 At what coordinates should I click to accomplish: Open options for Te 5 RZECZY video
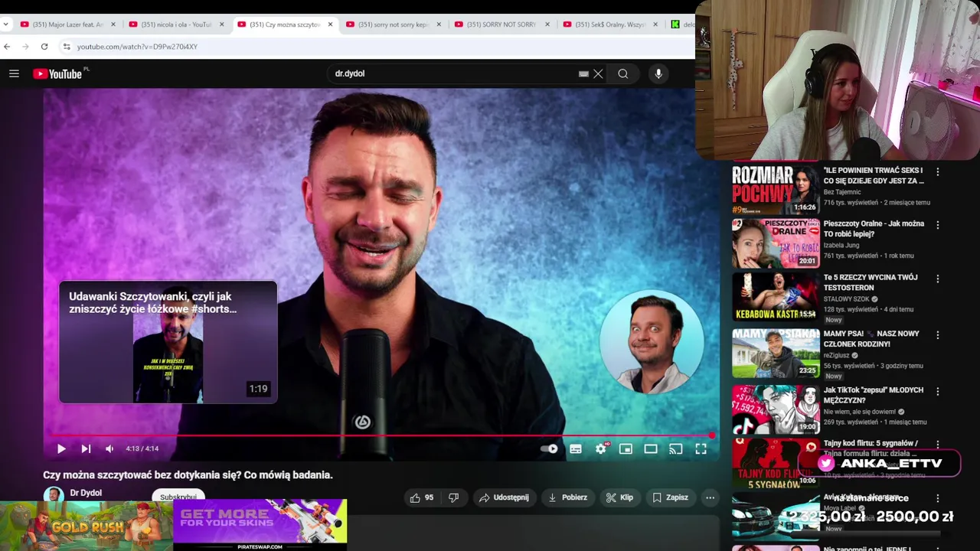tap(937, 279)
